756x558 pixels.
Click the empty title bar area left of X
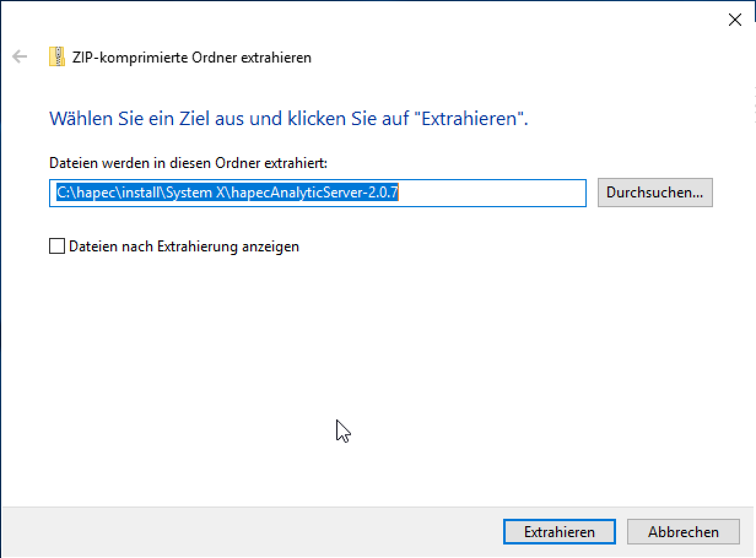click(430, 20)
